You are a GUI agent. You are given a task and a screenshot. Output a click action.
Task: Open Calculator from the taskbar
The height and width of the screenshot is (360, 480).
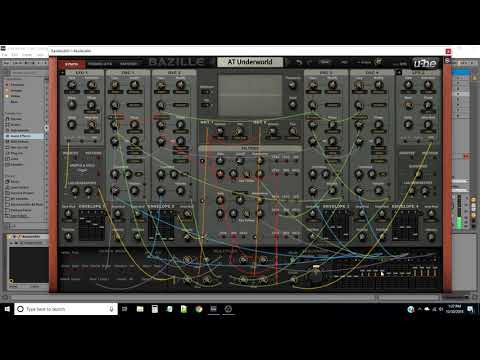point(155,309)
